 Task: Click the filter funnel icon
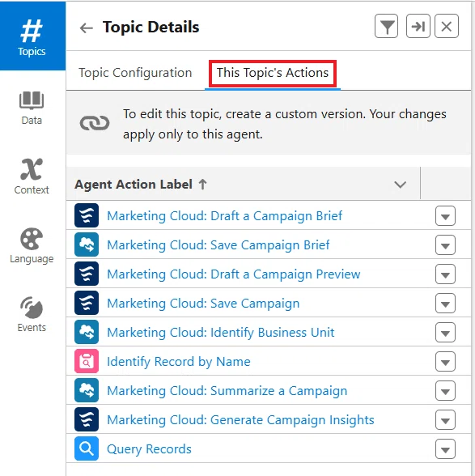click(386, 27)
